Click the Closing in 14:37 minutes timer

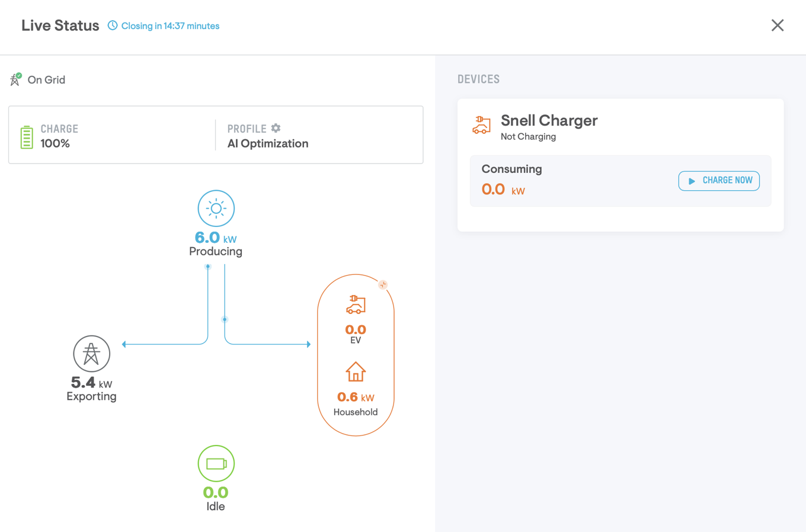tap(170, 26)
